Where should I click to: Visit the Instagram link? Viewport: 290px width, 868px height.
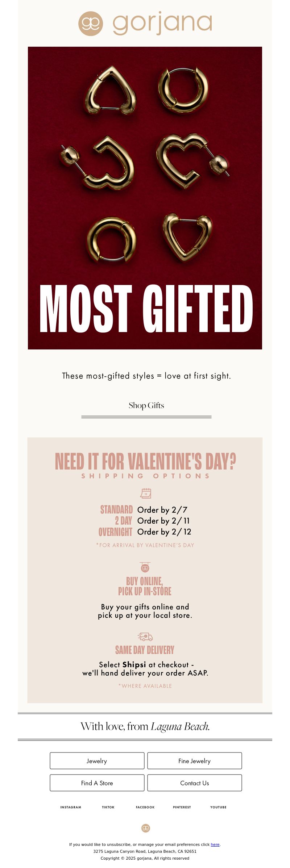pyautogui.click(x=71, y=807)
